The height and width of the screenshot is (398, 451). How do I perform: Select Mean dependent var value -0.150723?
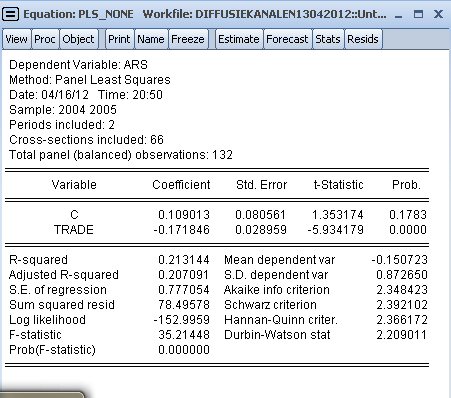click(399, 260)
